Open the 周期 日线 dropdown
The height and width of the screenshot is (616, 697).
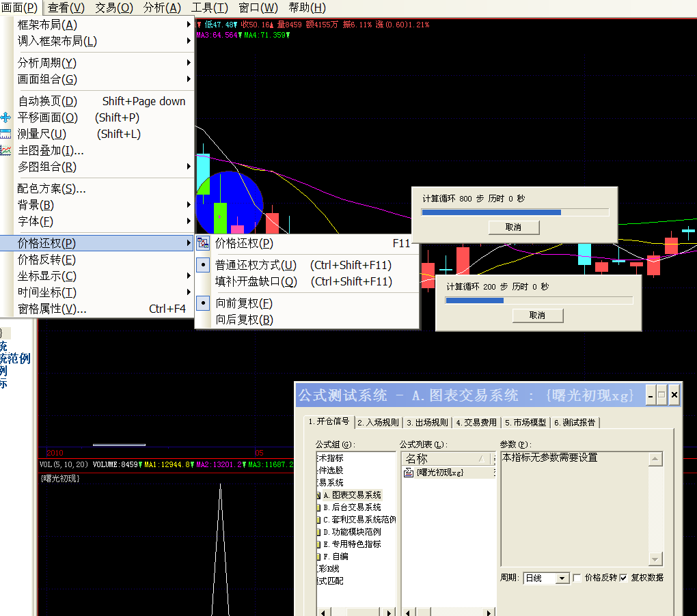click(562, 578)
